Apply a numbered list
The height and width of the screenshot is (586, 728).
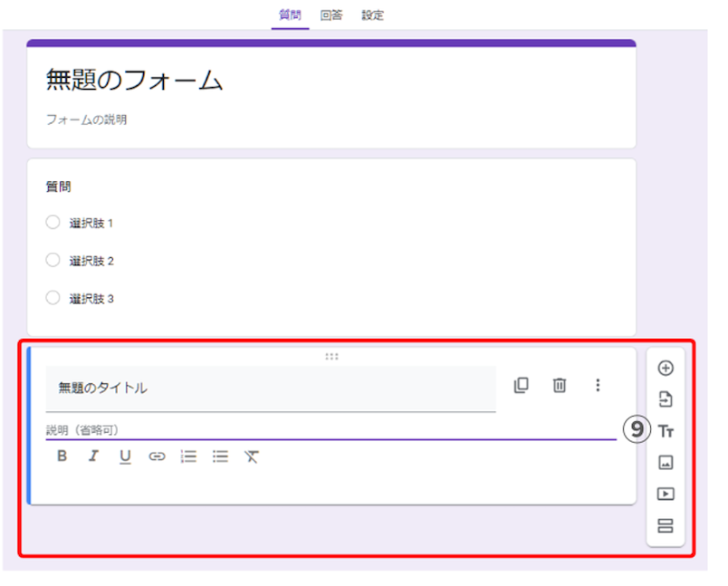(187, 456)
